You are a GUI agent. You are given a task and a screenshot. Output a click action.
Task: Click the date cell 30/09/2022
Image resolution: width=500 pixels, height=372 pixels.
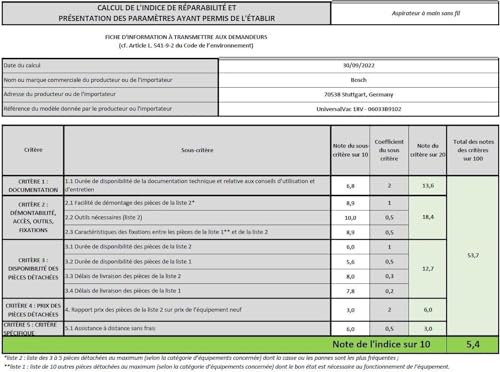tap(359, 66)
